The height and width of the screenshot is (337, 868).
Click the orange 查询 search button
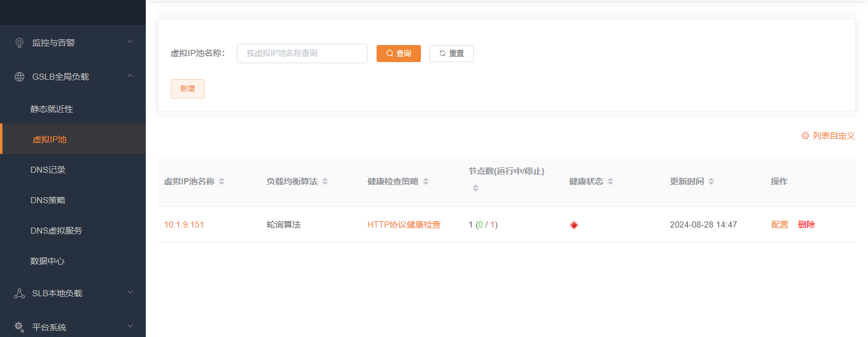click(398, 54)
